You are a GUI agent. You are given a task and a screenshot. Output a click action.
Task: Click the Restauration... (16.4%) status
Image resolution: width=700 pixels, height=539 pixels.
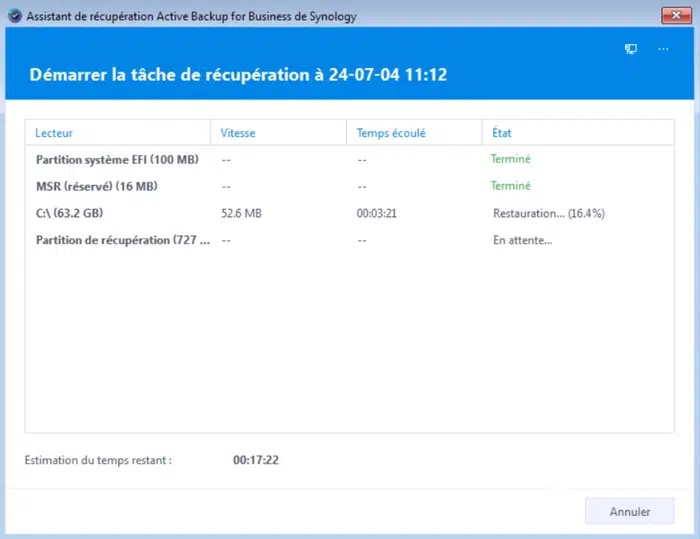click(x=549, y=213)
